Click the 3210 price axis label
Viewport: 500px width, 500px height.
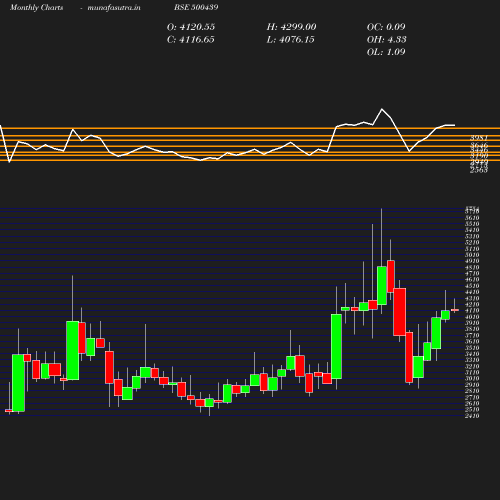tap(472, 366)
